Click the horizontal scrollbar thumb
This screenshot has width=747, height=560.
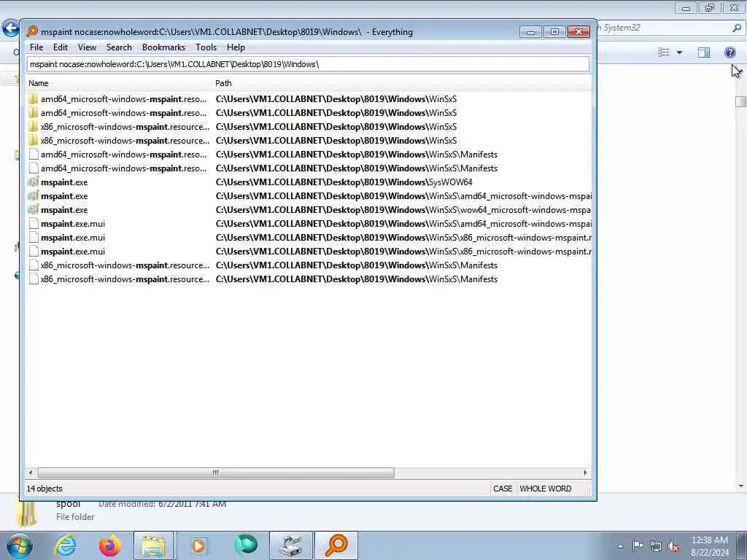click(216, 472)
